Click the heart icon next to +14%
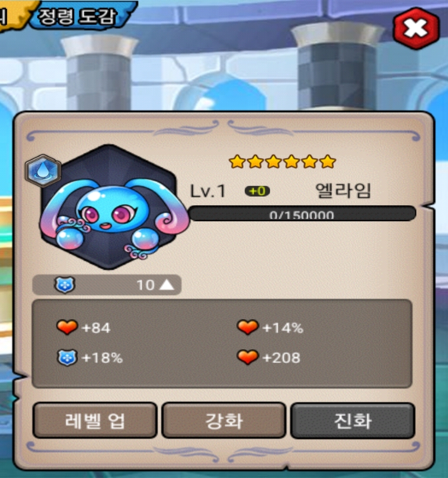Image resolution: width=448 pixels, height=478 pixels. (x=248, y=327)
